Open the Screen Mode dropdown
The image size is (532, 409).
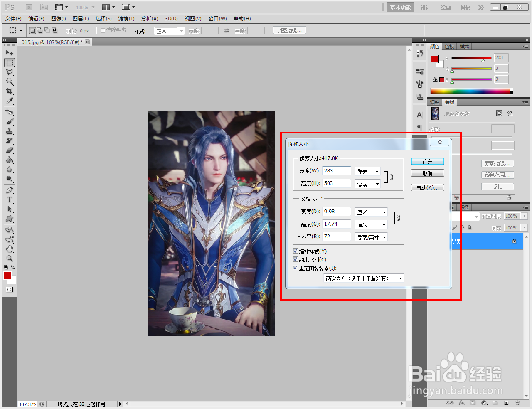click(x=129, y=7)
